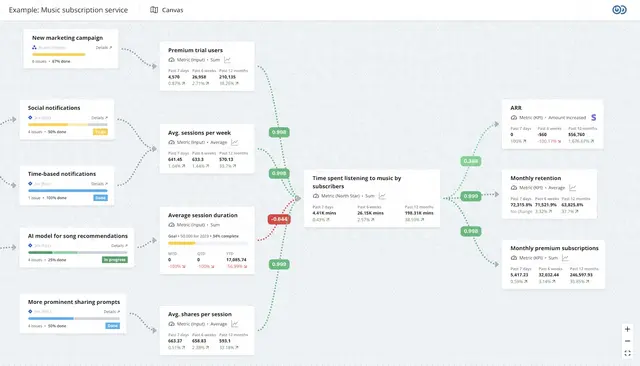Image resolution: width=640 pixels, height=366 pixels.
Task: Click the progress bar on Average session duration
Action: pos(208,244)
